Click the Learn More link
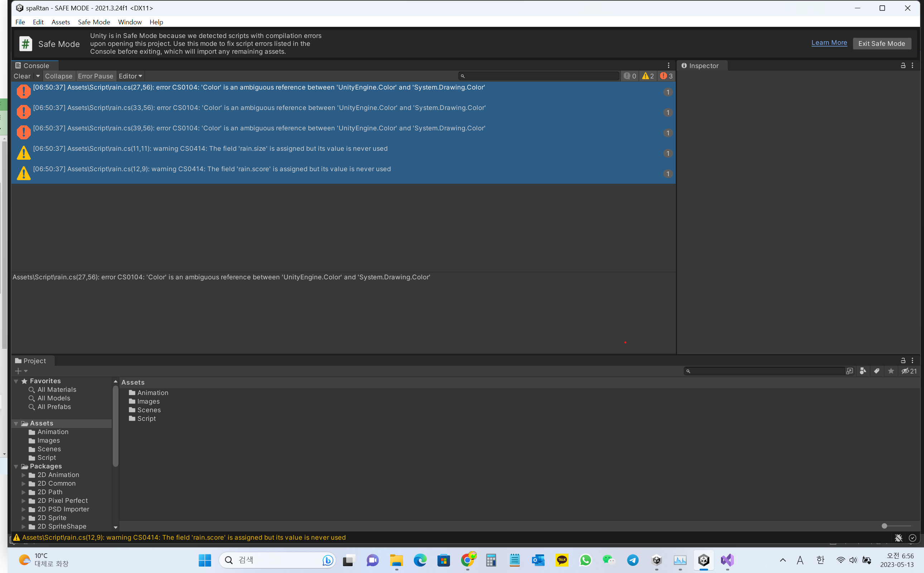 click(x=829, y=43)
